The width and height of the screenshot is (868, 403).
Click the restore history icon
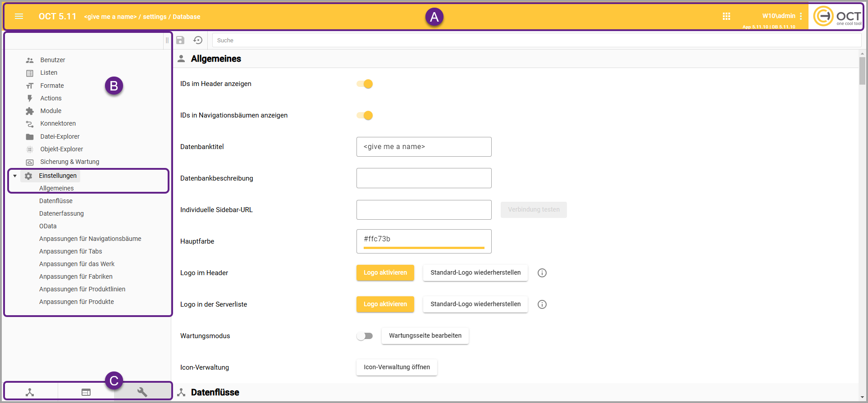[198, 40]
